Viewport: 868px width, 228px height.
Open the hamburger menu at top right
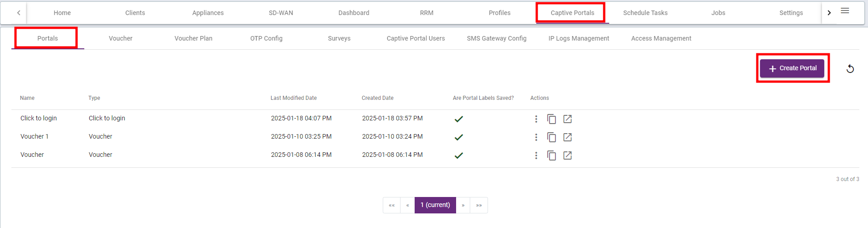pyautogui.click(x=845, y=11)
